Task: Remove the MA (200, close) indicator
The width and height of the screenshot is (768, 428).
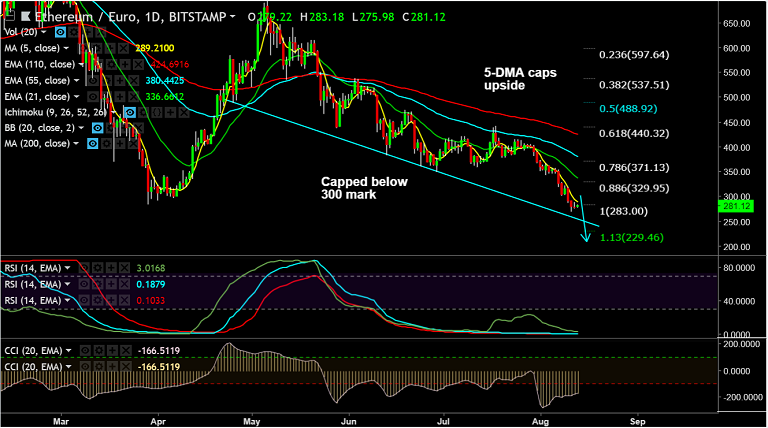Action: [133, 143]
